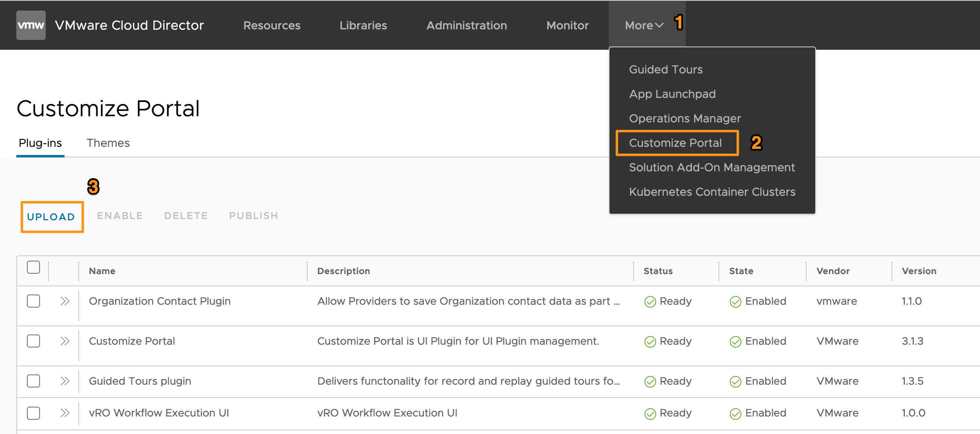Open Monitor in the top navigation
This screenshot has width=980, height=434.
(x=568, y=25)
